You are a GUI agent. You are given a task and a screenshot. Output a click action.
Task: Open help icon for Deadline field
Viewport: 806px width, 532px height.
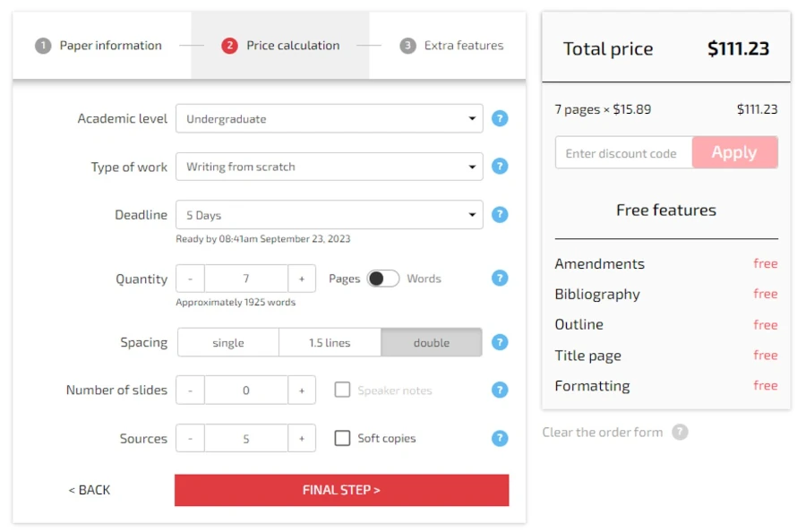coord(500,215)
